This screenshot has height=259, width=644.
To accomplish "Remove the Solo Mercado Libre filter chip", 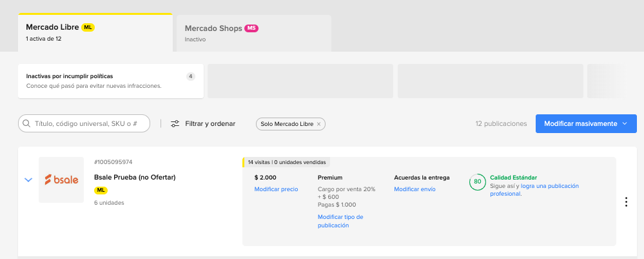I will [318, 124].
